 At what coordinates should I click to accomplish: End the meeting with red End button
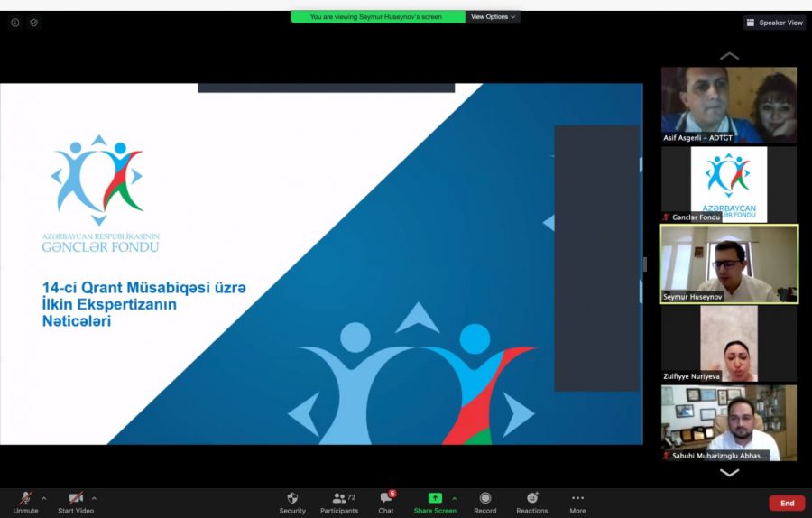(x=787, y=503)
